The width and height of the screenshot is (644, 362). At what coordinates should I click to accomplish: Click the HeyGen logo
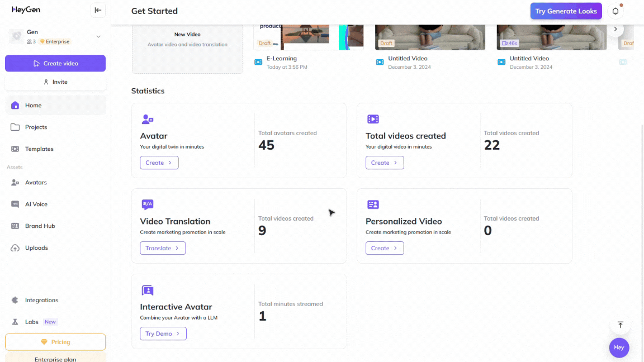click(x=26, y=10)
